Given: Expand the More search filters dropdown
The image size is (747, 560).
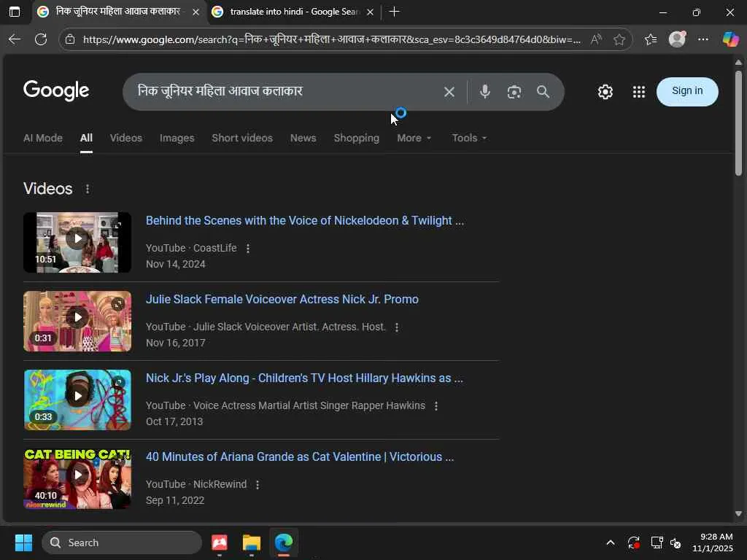Looking at the screenshot, I should 414,138.
